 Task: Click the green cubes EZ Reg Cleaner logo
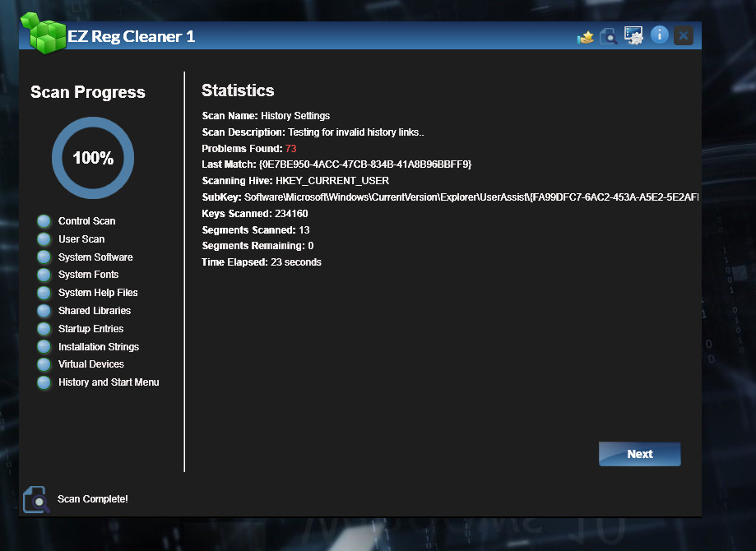point(44,33)
